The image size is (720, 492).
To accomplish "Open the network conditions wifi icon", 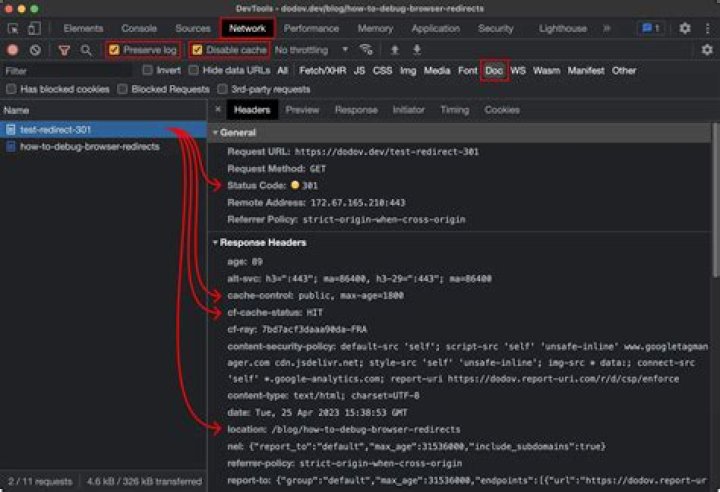I will point(366,50).
